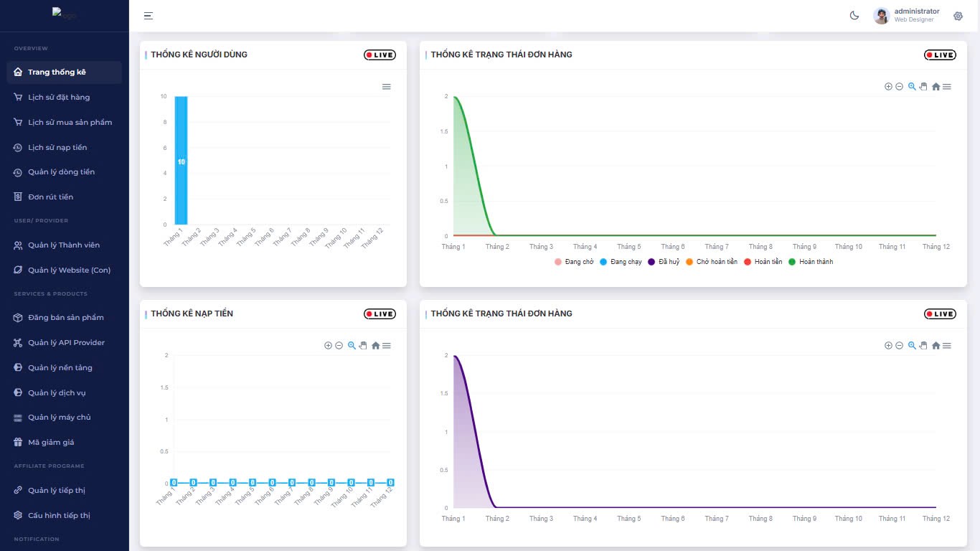This screenshot has width=980, height=551.
Task: Toggle Đã huỷ legend series
Action: pyautogui.click(x=664, y=262)
